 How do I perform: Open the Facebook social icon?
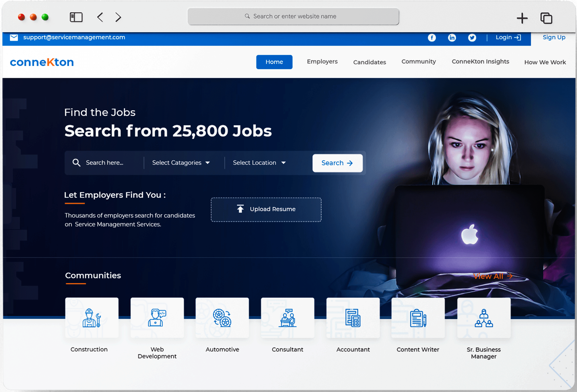(432, 38)
